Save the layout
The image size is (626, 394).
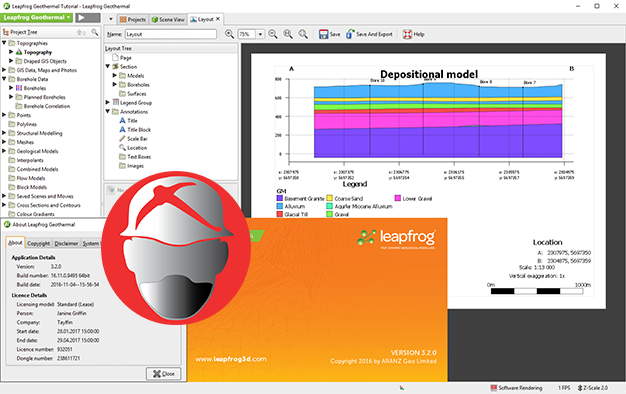coord(329,34)
